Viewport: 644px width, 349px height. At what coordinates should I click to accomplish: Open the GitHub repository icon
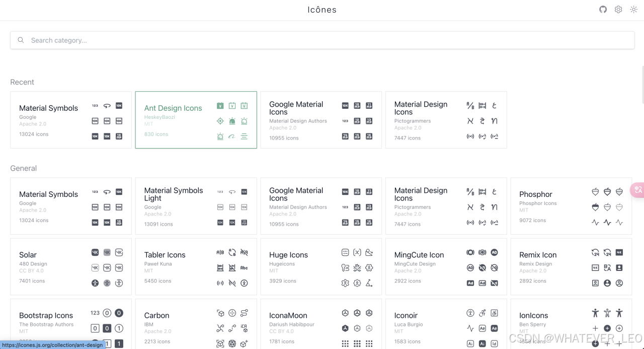(603, 10)
